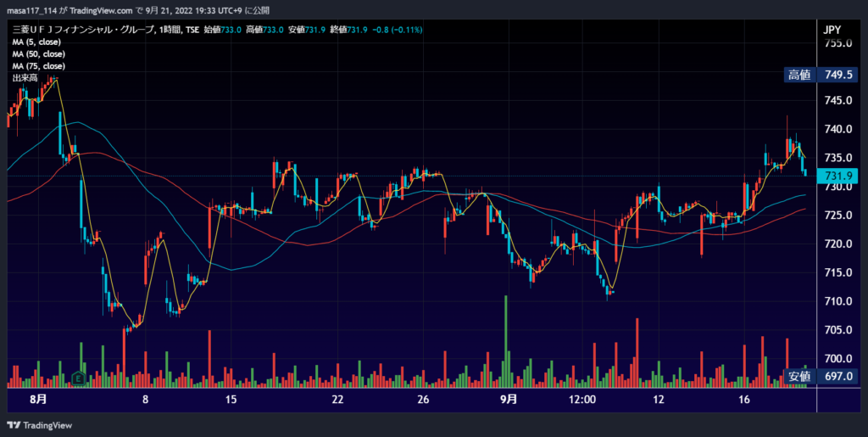Click the '1時間' interval label
Screen dimensions: 868x437
pos(170,31)
